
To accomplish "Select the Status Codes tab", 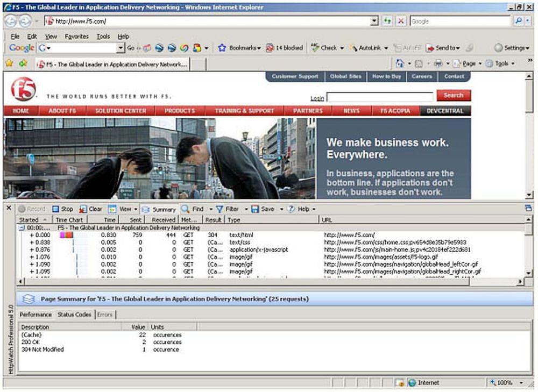I will point(74,315).
